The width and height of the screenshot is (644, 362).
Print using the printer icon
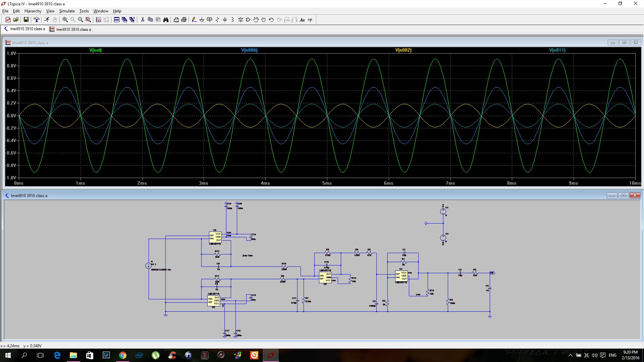184,20
